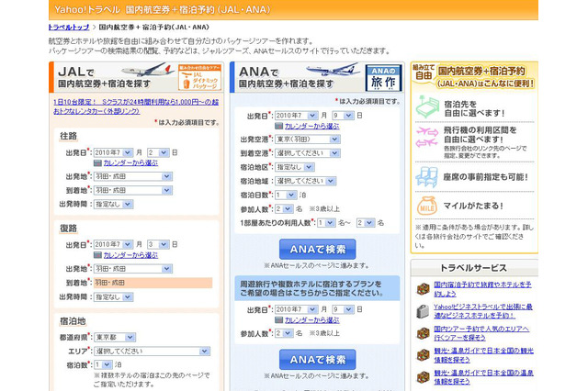Screen dimensions: 588x391
Task: Open 国内ツアー予約 popular area tour link
Action: [481, 333]
